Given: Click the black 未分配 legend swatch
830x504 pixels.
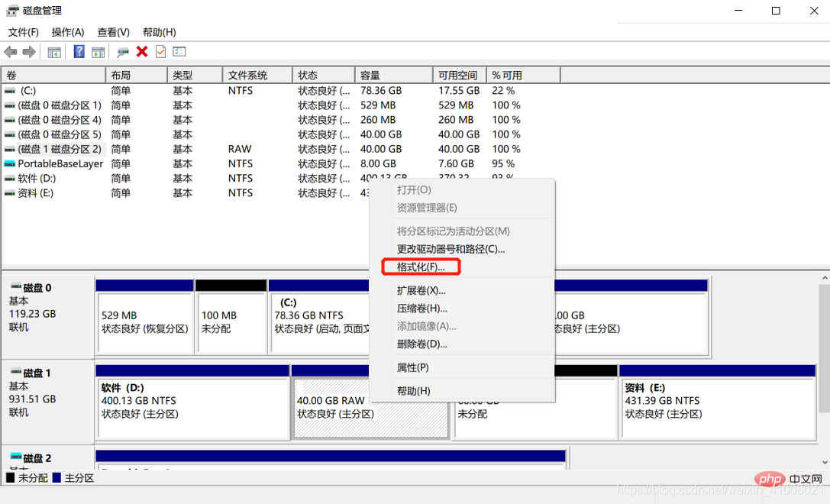Looking at the screenshot, I should [11, 478].
